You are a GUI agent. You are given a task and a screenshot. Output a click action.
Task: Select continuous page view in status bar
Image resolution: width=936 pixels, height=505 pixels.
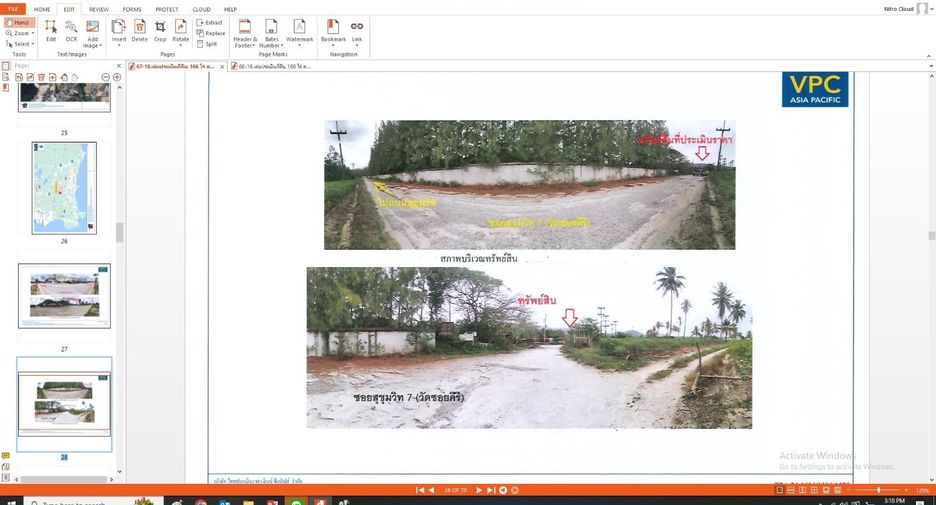(x=790, y=490)
